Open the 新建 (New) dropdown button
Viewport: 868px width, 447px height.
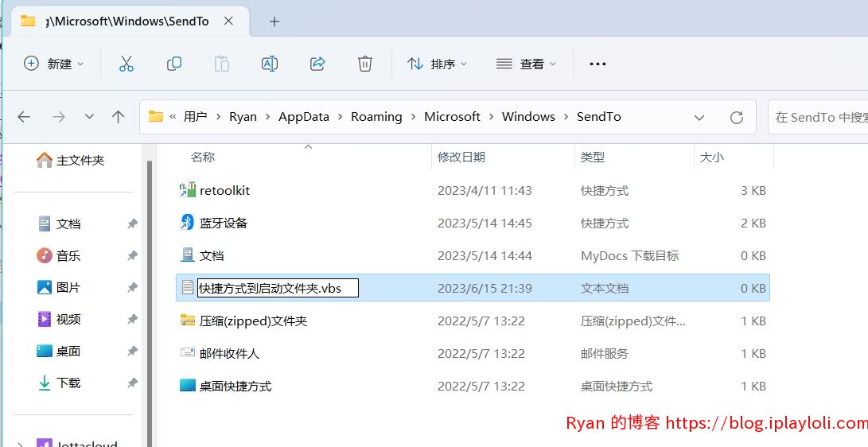(x=53, y=64)
